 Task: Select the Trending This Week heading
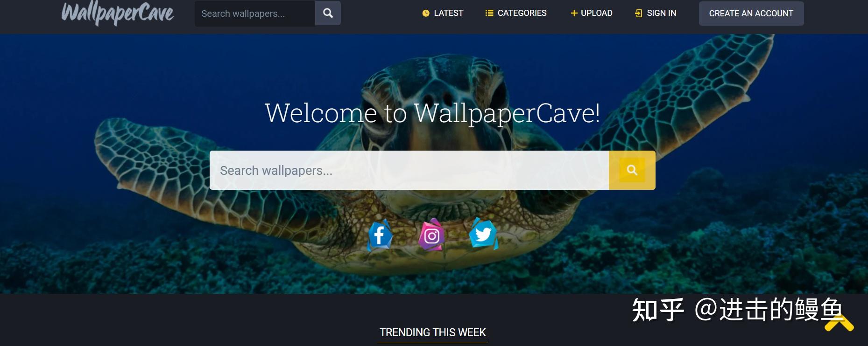point(432,332)
